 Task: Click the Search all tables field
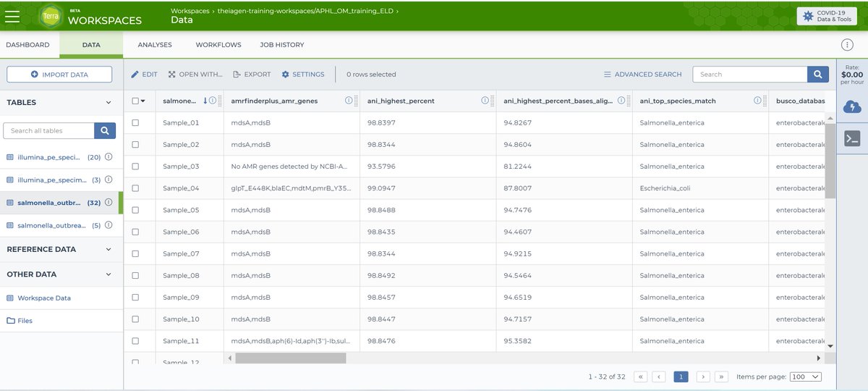point(49,131)
